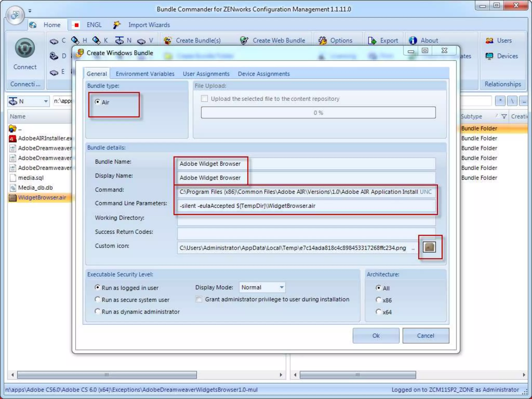Click the Users relationship icon
The height and width of the screenshot is (399, 532).
(489, 41)
